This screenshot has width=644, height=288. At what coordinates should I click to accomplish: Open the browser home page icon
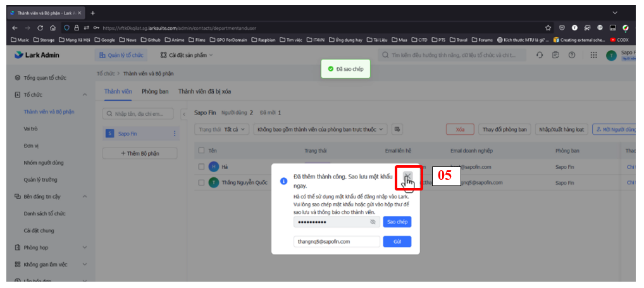[x=53, y=28]
